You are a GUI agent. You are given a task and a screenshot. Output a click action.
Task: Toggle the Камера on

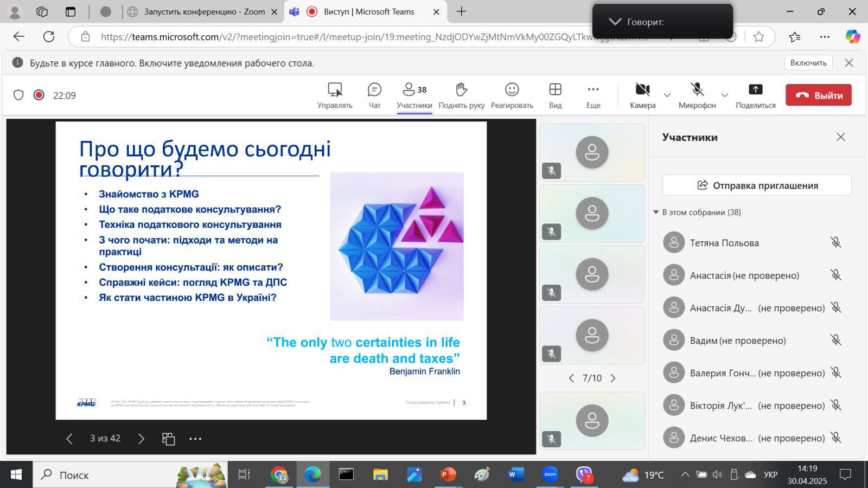tap(642, 95)
